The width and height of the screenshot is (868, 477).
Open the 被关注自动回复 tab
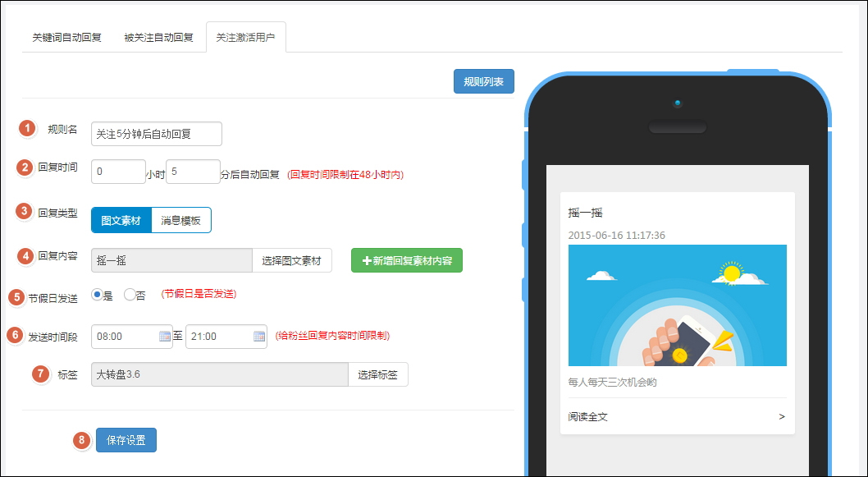coord(158,38)
